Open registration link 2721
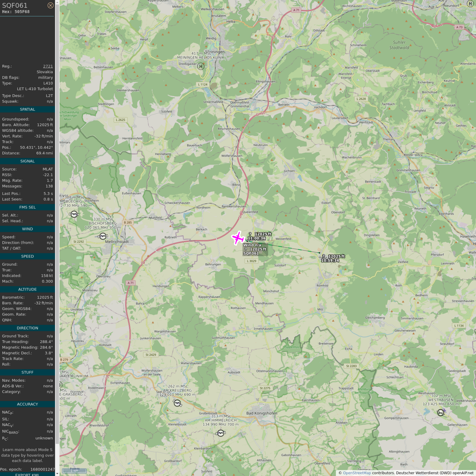The width and height of the screenshot is (476, 476). coord(48,66)
